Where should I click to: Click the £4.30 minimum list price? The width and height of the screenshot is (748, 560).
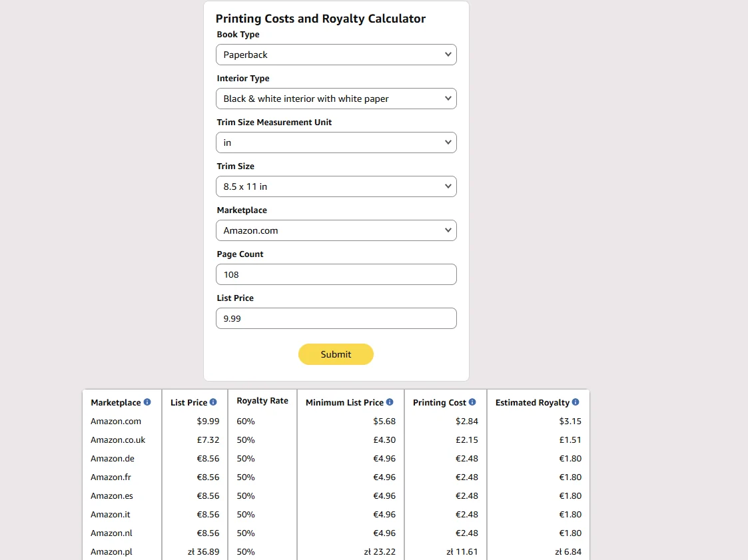tap(384, 439)
